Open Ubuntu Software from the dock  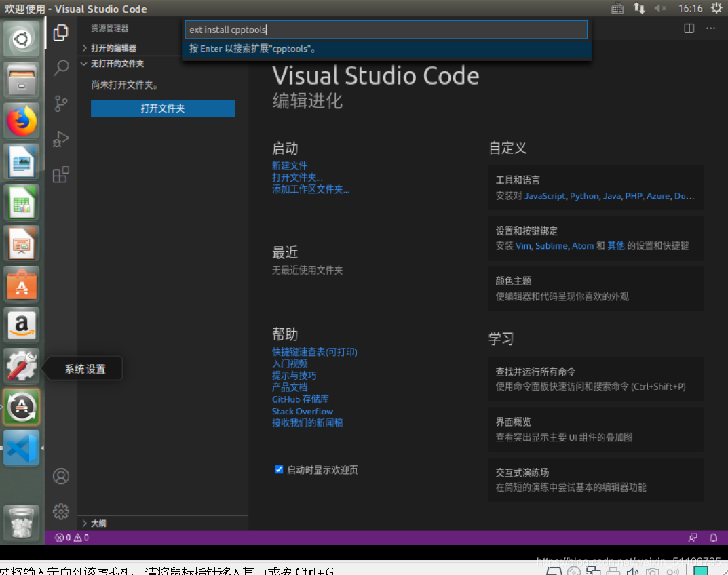click(x=21, y=284)
